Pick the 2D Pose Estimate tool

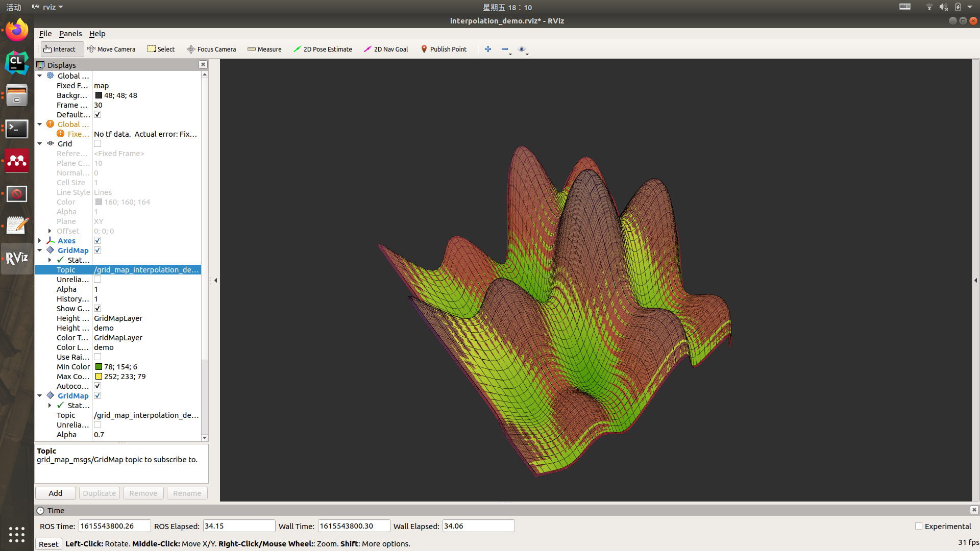[323, 49]
